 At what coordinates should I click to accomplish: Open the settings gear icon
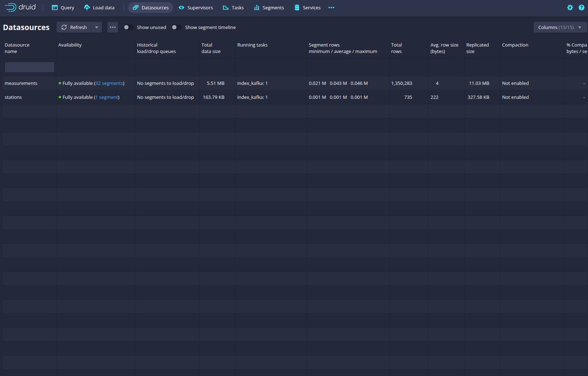click(570, 8)
